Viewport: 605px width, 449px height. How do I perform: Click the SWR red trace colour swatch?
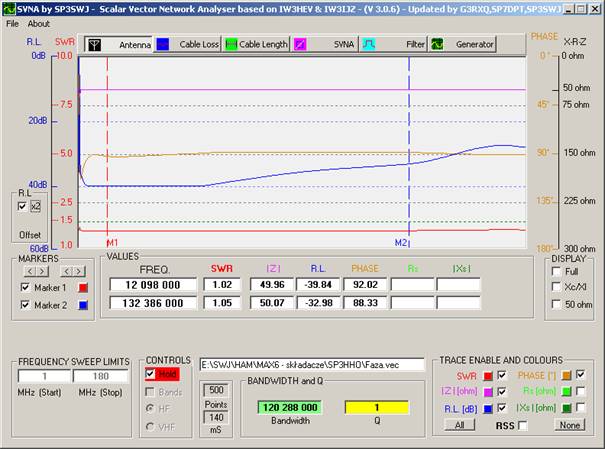pos(486,375)
